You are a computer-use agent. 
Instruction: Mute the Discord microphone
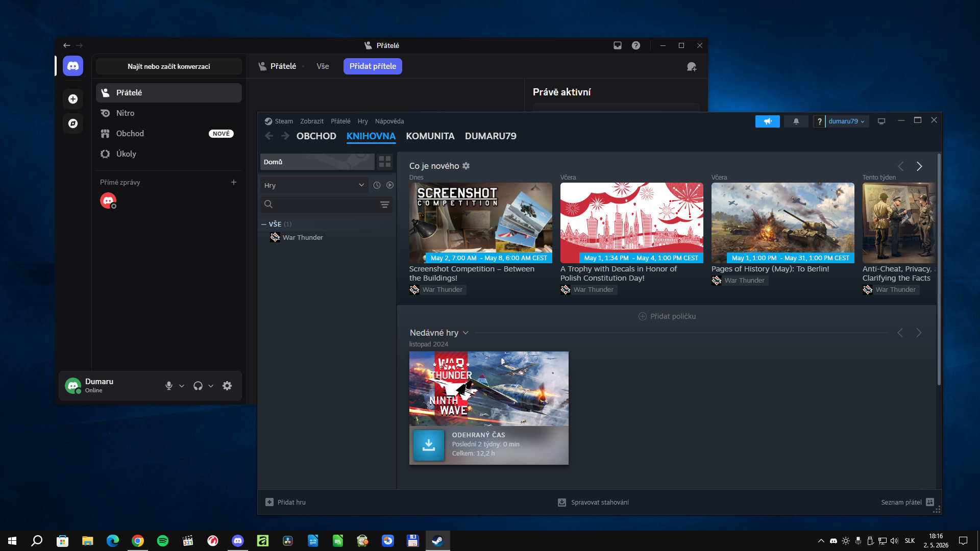click(x=169, y=386)
